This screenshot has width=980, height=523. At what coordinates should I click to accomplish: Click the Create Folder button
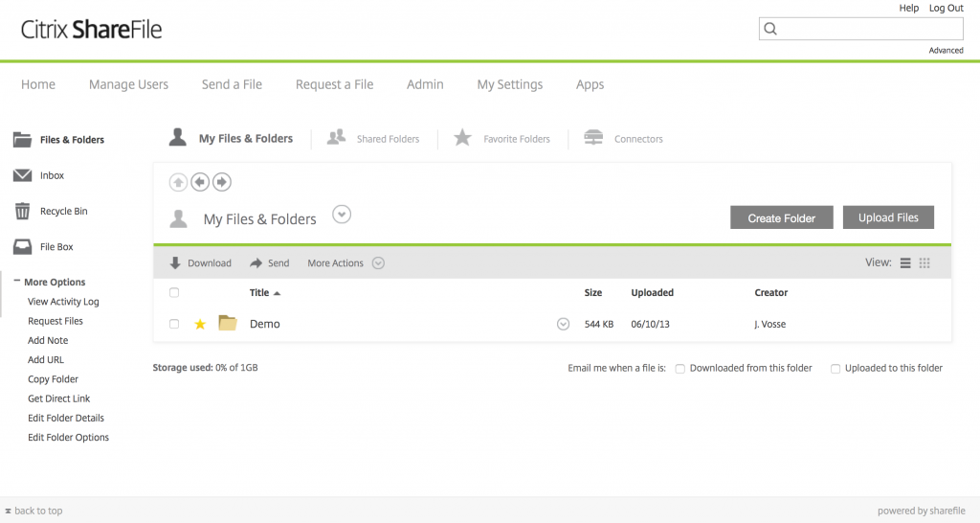click(781, 218)
